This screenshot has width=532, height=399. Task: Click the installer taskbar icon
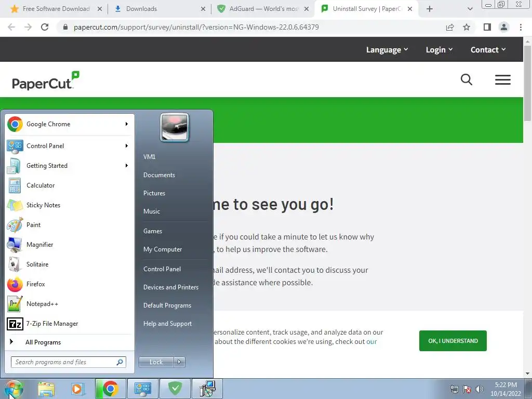coord(207,389)
